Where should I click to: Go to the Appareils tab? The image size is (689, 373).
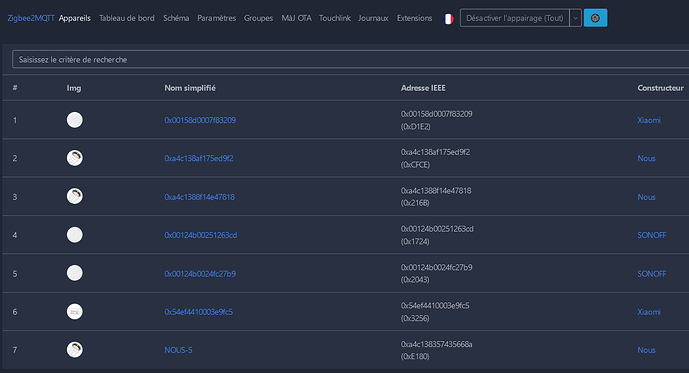pyautogui.click(x=75, y=18)
